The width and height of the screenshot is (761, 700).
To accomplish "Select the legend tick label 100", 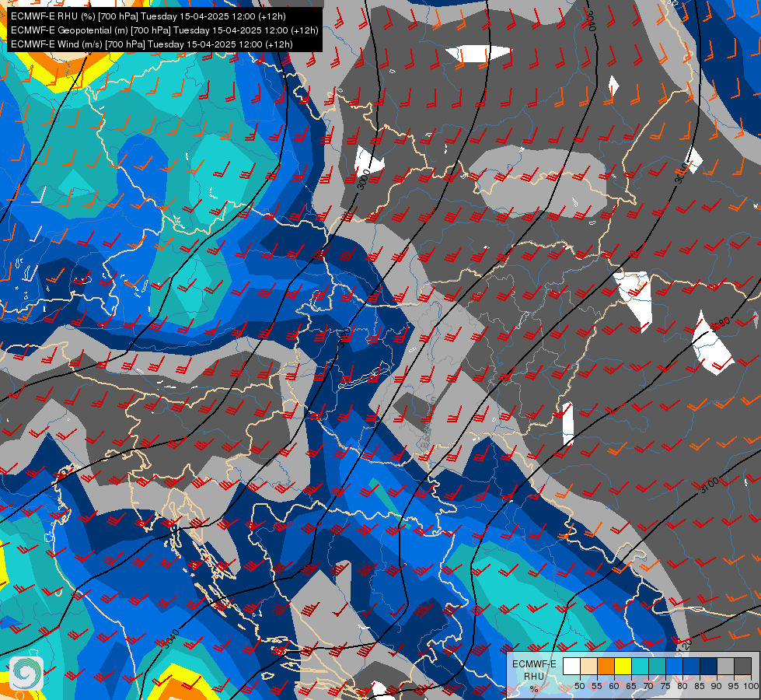I will pos(751,686).
